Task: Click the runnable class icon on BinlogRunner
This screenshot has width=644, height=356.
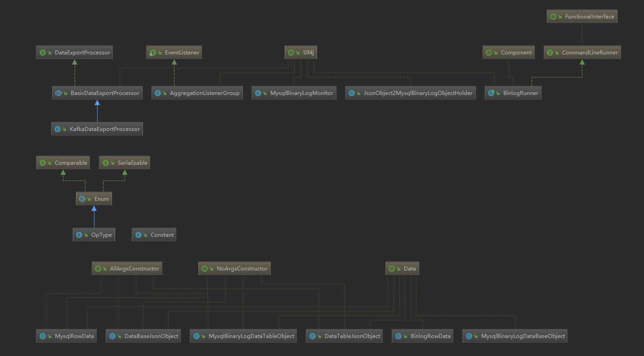Action: click(491, 93)
